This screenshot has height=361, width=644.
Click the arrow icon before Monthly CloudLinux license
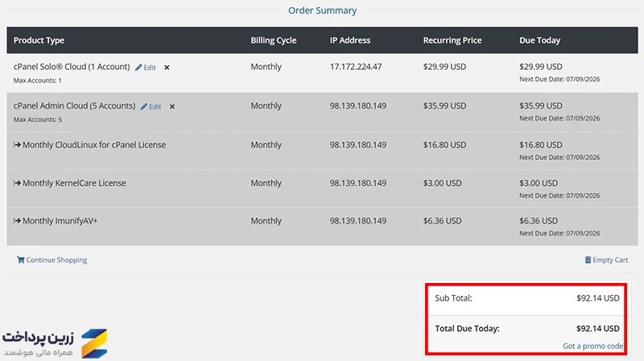pos(17,145)
